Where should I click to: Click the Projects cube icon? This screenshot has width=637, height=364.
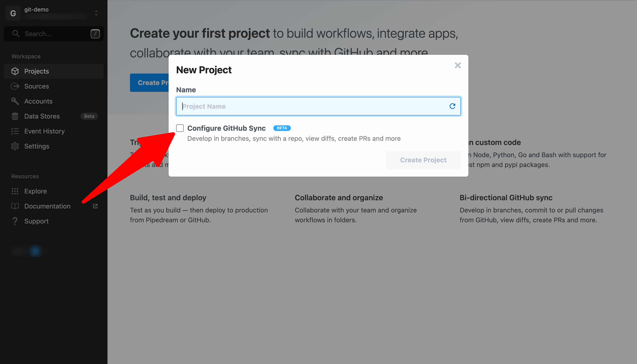15,71
